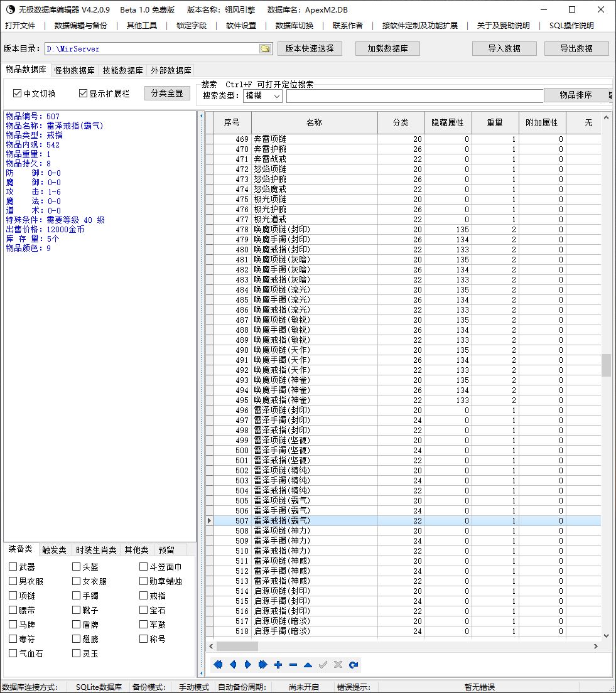Enable the 项链 filter checkbox
Screen dimensions: 616x693
(13, 596)
